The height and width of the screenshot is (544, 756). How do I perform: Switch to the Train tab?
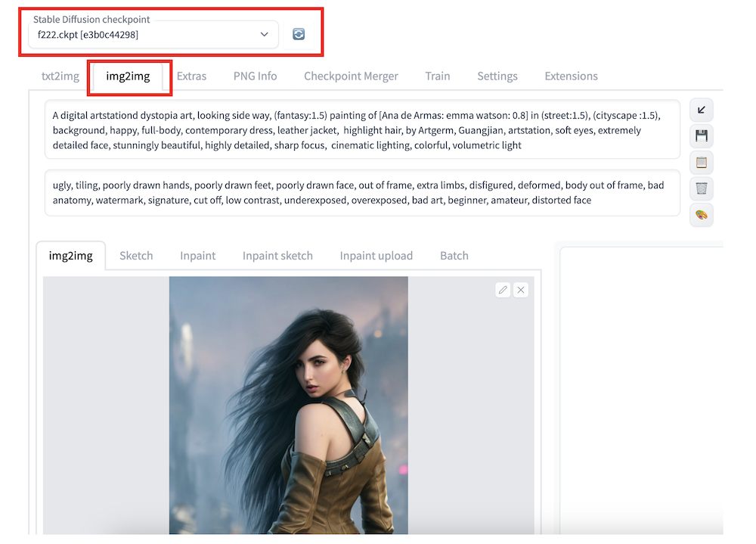[x=437, y=76]
